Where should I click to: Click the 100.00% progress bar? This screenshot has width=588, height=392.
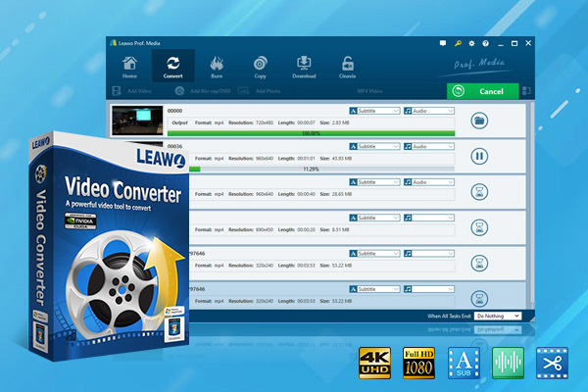tap(311, 133)
